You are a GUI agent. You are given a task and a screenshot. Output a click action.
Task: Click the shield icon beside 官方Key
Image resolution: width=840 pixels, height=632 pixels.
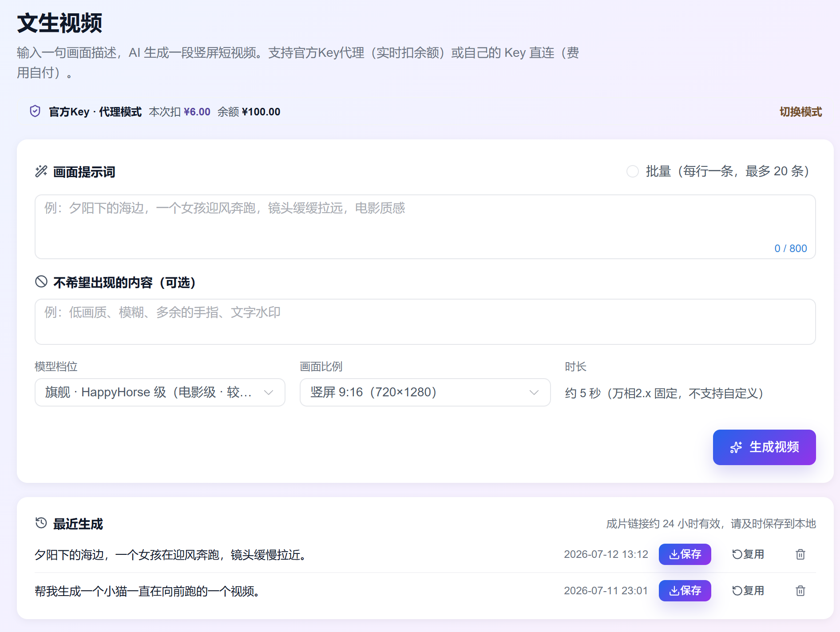coord(35,111)
